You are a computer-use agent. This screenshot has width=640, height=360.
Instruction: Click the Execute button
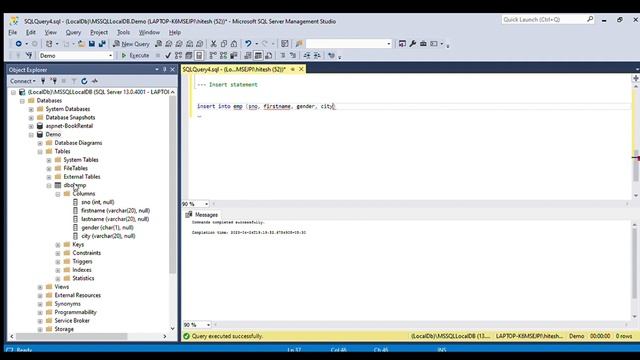(x=135, y=56)
